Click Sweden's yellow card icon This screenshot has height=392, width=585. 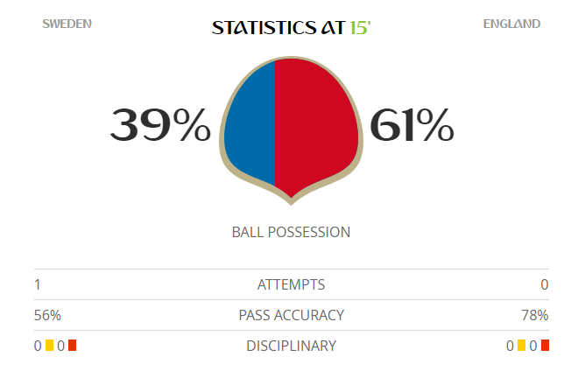(50, 346)
